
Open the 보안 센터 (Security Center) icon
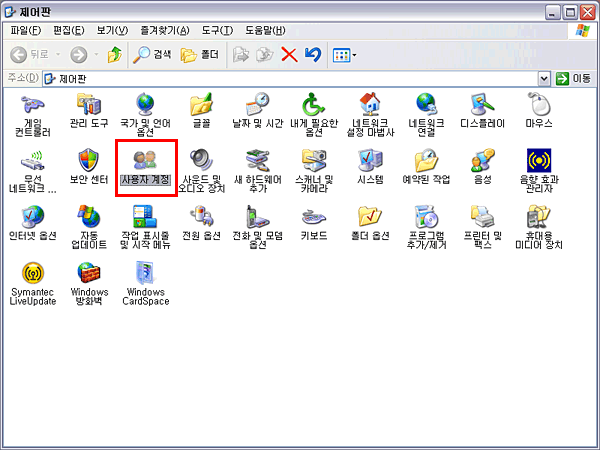pos(88,160)
